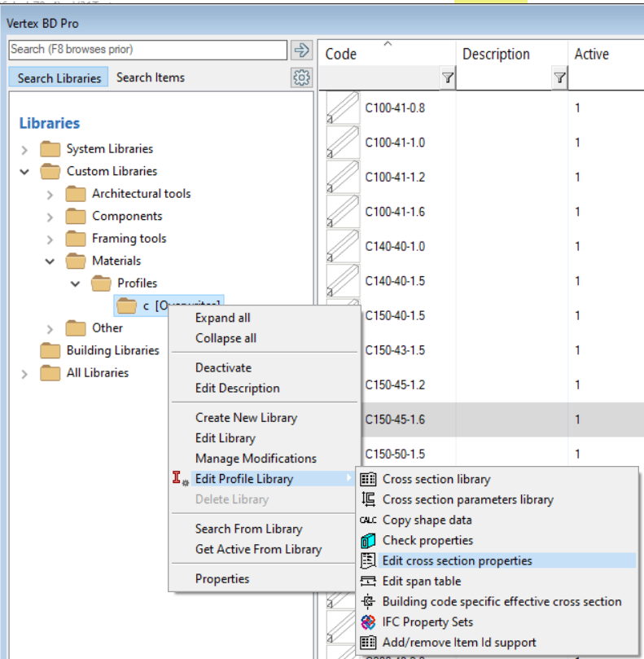Expand the Architectural tools node
The height and width of the screenshot is (659, 644).
[50, 194]
